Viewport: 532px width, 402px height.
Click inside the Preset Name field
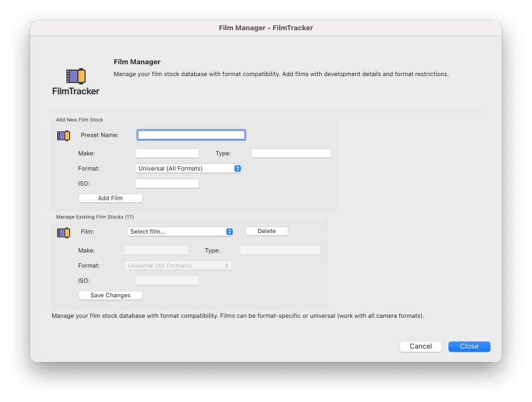click(x=191, y=135)
